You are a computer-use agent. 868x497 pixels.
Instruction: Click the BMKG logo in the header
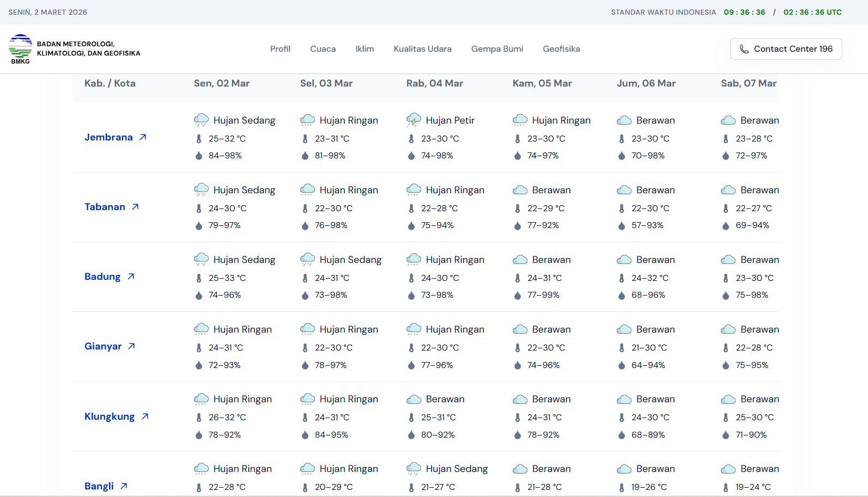click(x=21, y=49)
